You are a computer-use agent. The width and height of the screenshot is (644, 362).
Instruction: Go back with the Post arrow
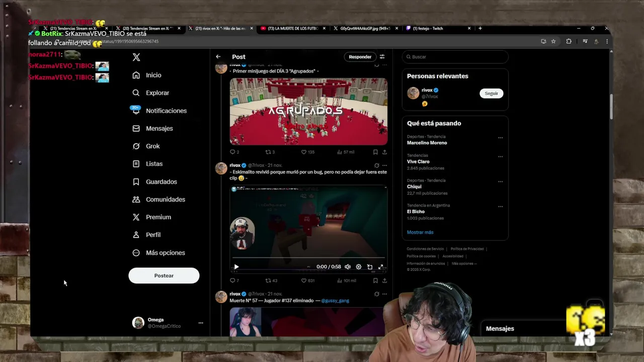[218, 57]
